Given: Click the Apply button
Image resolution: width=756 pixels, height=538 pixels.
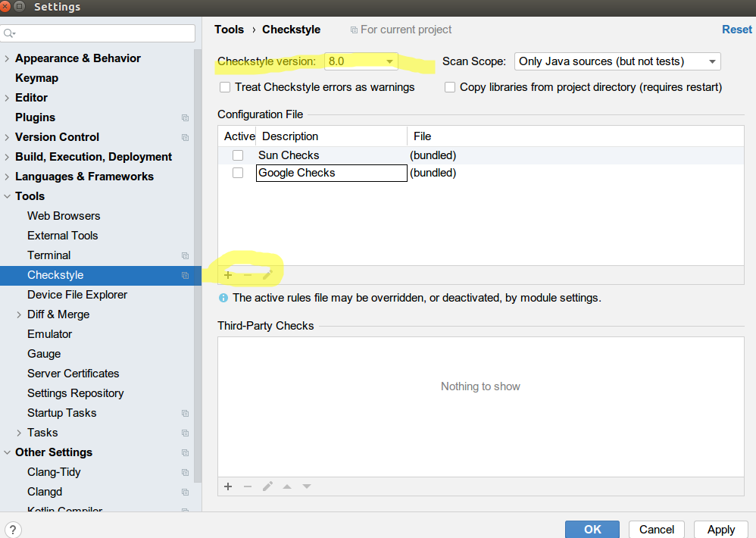Looking at the screenshot, I should [x=720, y=529].
